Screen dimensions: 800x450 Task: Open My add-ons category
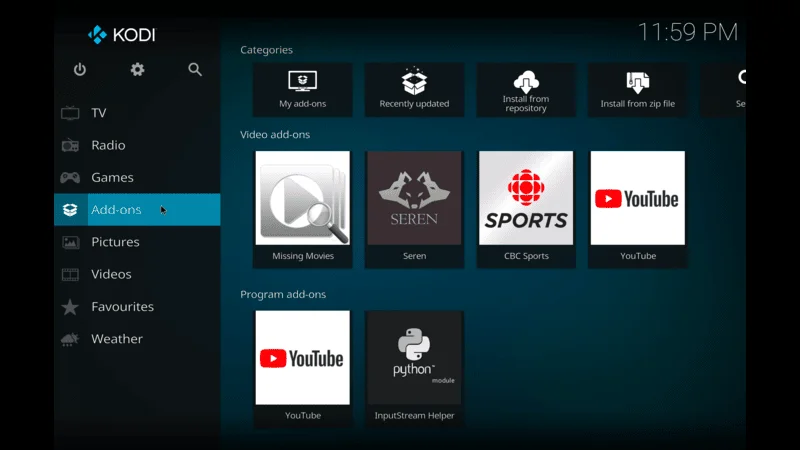coord(303,90)
